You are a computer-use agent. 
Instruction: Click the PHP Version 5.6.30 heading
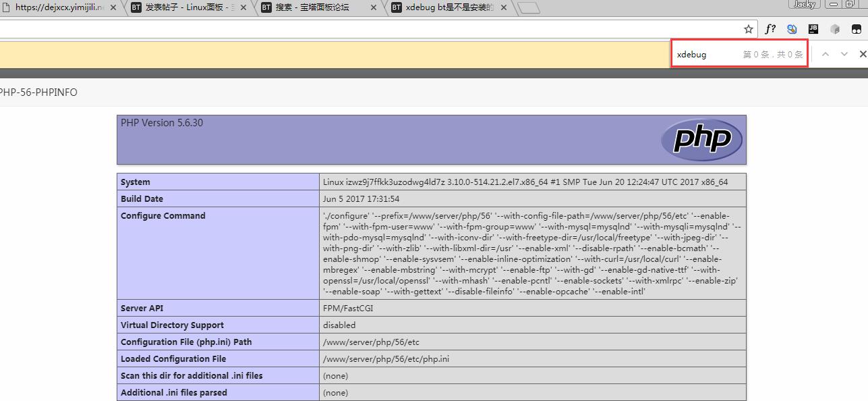coord(162,123)
